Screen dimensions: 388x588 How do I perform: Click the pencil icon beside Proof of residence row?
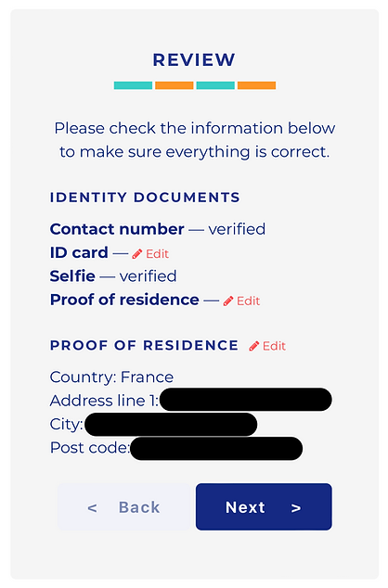coord(228,301)
